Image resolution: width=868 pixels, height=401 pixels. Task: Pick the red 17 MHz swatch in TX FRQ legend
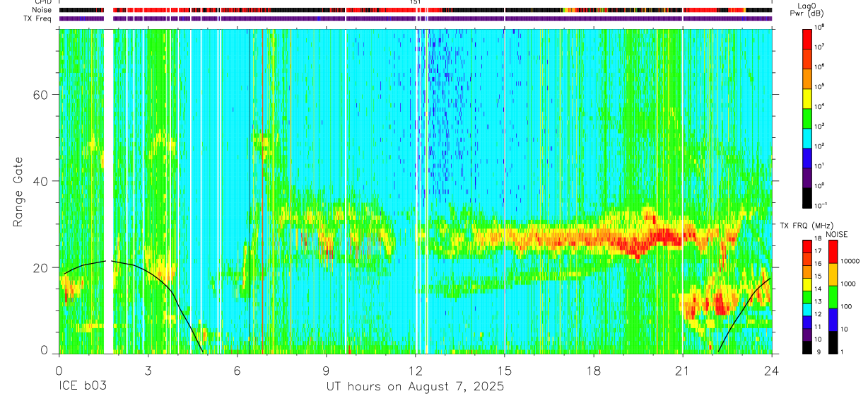[807, 247]
